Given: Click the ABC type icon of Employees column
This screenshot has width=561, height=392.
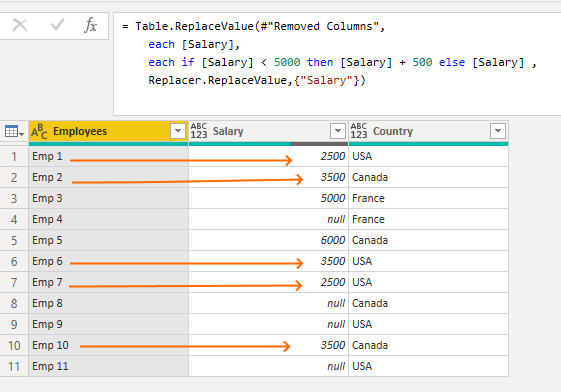Looking at the screenshot, I should tap(39, 131).
